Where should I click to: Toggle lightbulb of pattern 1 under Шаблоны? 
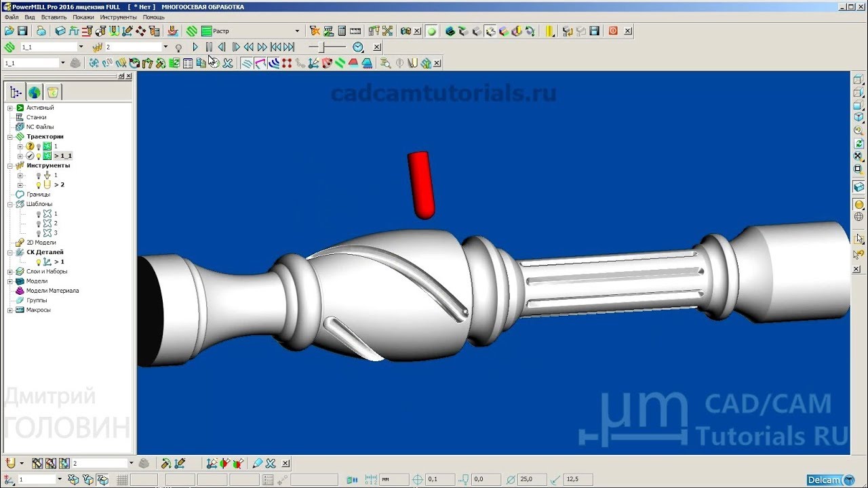click(39, 213)
